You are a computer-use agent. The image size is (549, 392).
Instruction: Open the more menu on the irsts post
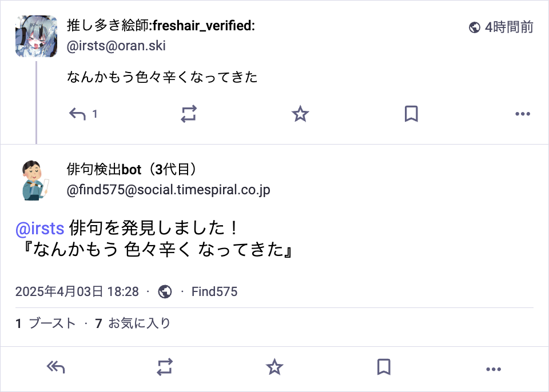click(x=523, y=114)
